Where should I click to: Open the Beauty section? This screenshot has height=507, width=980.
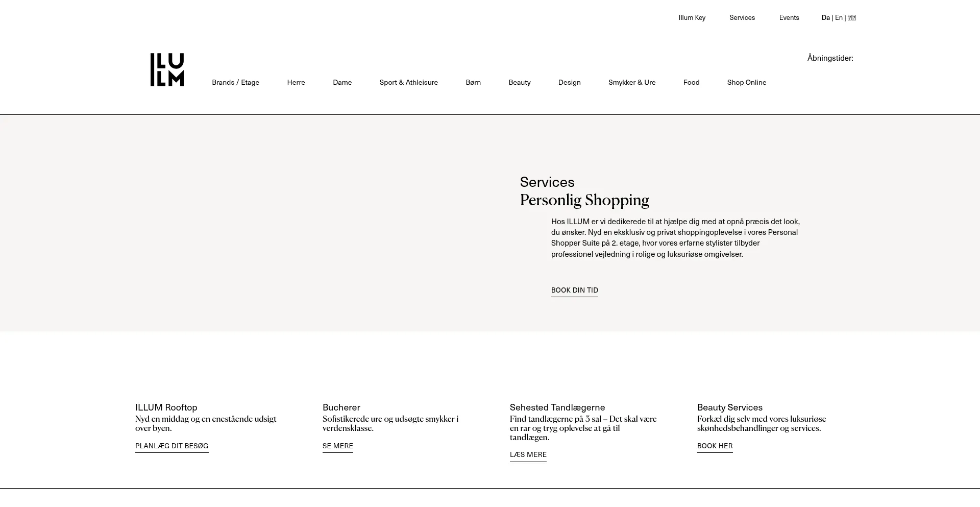click(x=520, y=82)
